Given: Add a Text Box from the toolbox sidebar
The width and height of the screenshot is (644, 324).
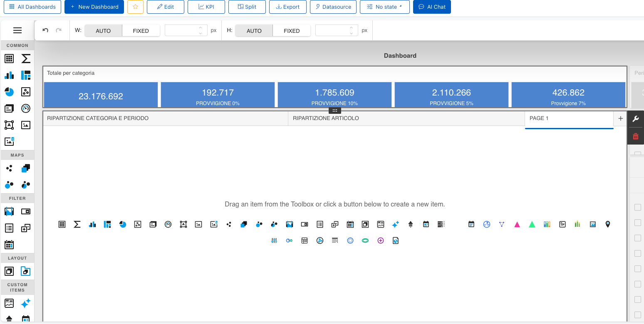Looking at the screenshot, I should (9, 125).
